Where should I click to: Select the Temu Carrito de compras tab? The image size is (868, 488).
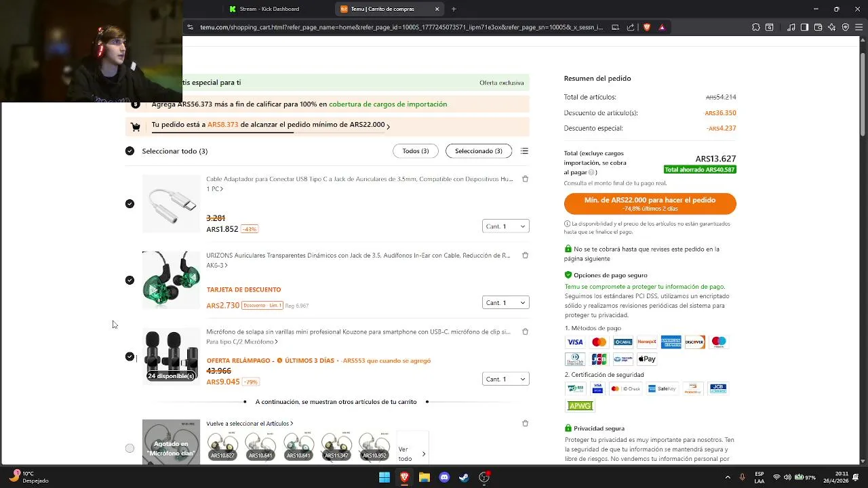390,9
